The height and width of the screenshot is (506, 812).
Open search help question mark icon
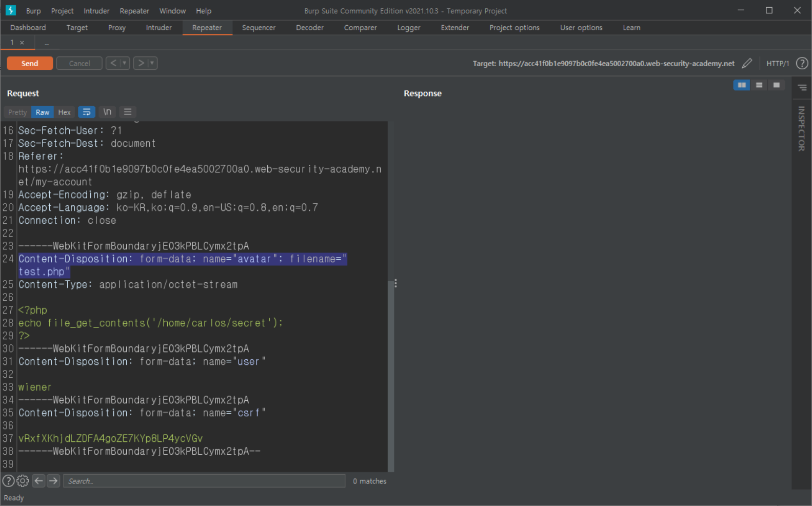point(8,481)
